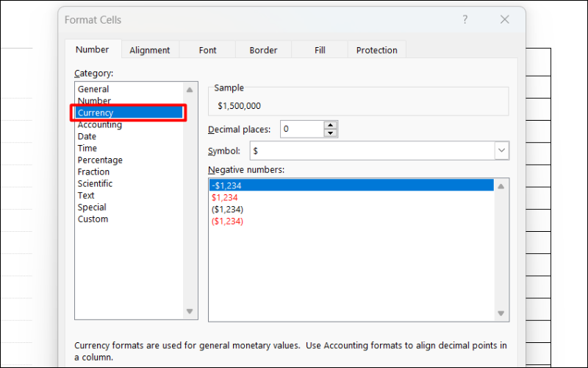
Task: Select black ($1,234) parentheses format
Action: pos(227,210)
